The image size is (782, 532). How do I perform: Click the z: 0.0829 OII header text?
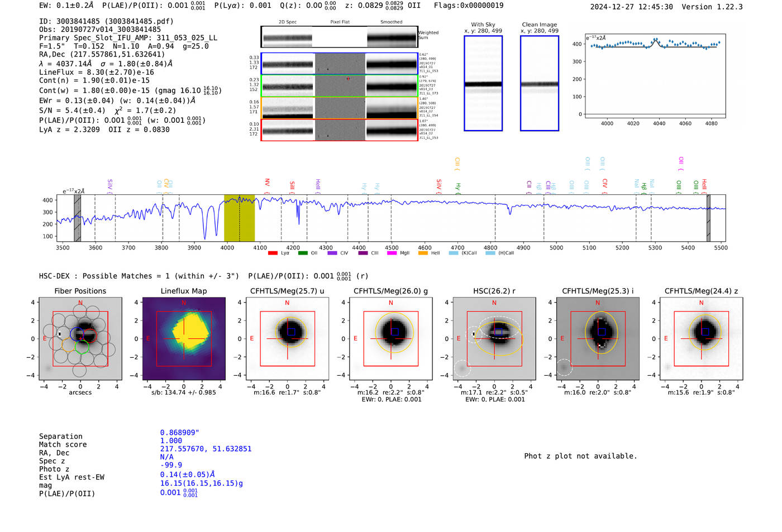point(383,6)
